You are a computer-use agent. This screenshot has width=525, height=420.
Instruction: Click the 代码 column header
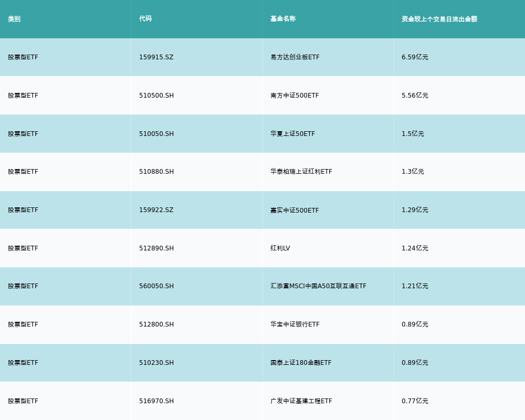coord(145,19)
